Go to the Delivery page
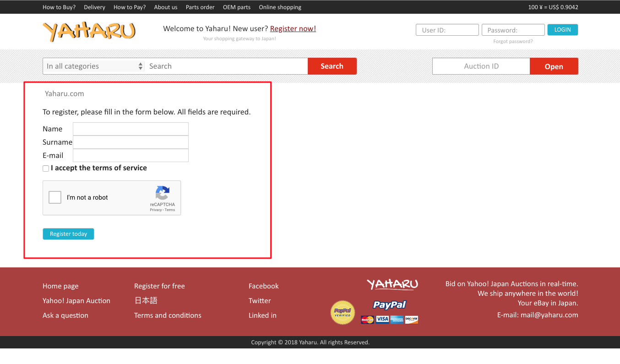 [x=94, y=7]
